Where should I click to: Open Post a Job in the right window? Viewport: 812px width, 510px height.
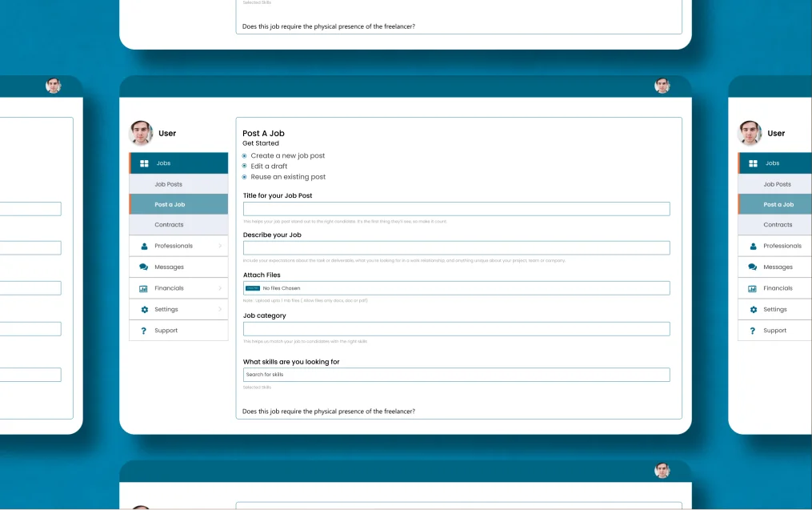(x=774, y=204)
